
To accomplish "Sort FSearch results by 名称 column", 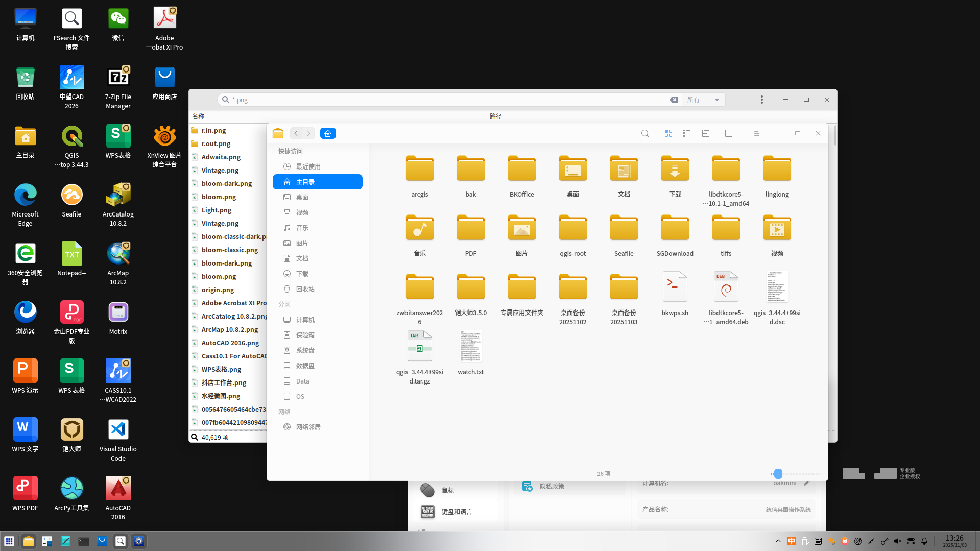I will tap(198, 116).
